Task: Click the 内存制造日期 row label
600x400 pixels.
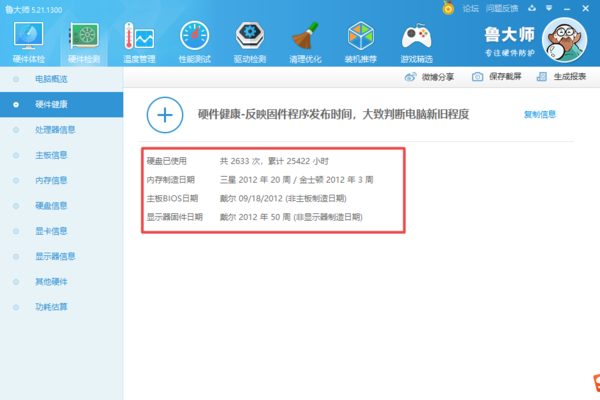Action: point(171,180)
